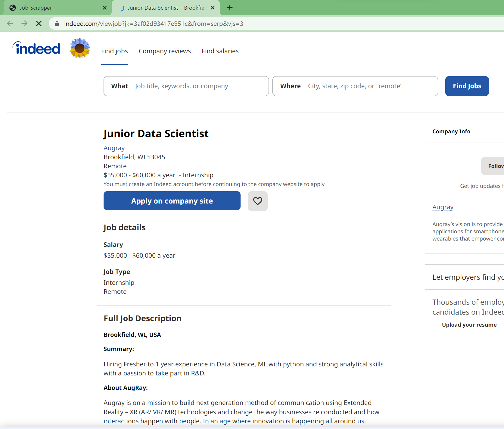Screen dimensions: 504x429
Task: Click the Junior Data Scientist heading
Action: 156,134
